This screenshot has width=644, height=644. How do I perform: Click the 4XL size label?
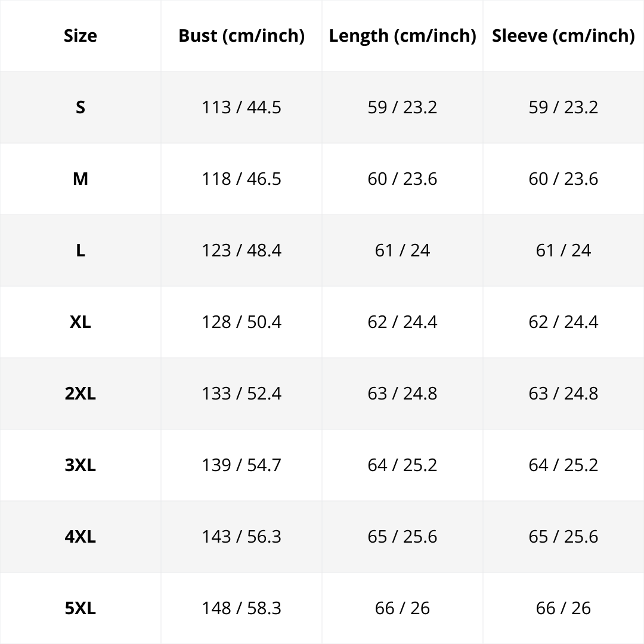coord(80,537)
